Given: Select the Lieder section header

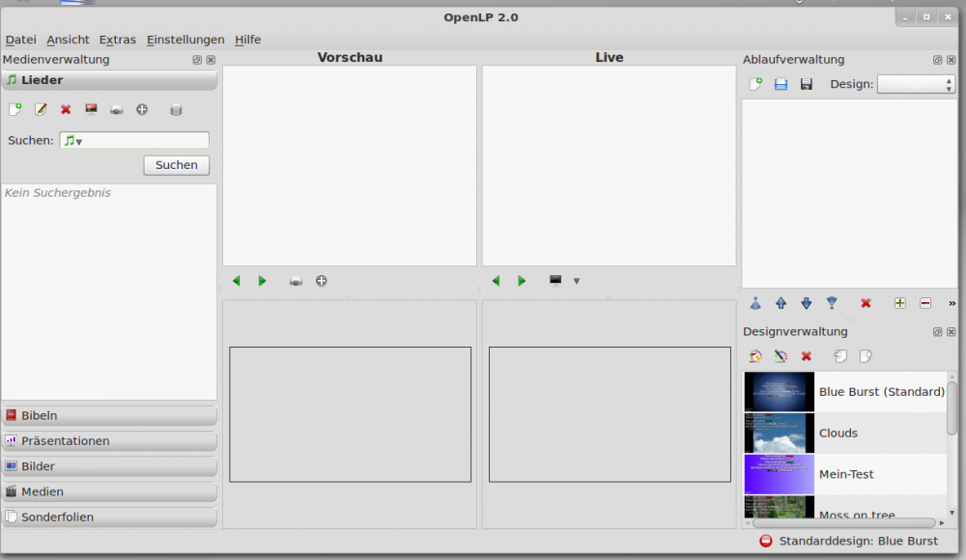Looking at the screenshot, I should click(x=109, y=80).
